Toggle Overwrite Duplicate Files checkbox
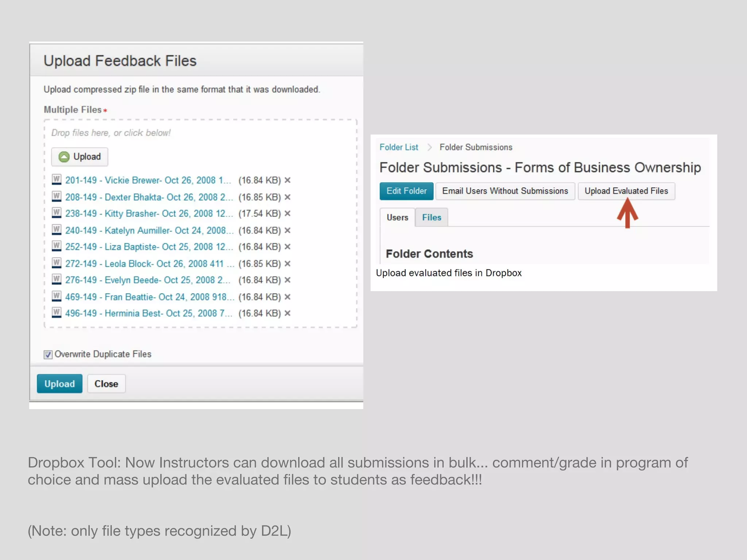Viewport: 747px width, 560px height. coord(48,354)
